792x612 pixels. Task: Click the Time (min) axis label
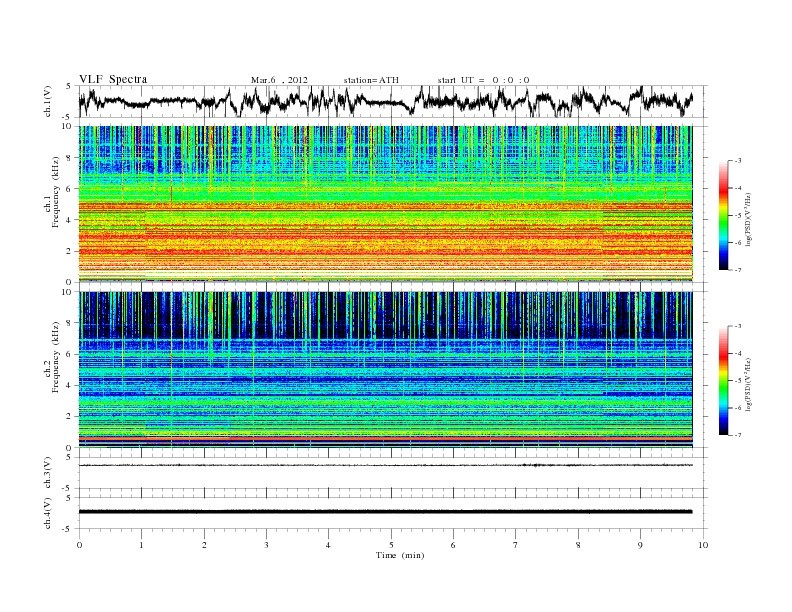tap(400, 555)
